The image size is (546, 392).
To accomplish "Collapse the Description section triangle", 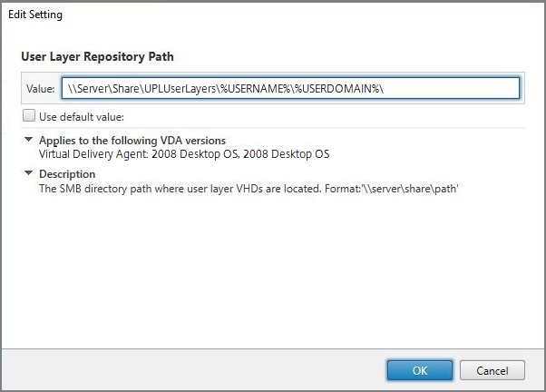I will pos(29,173).
